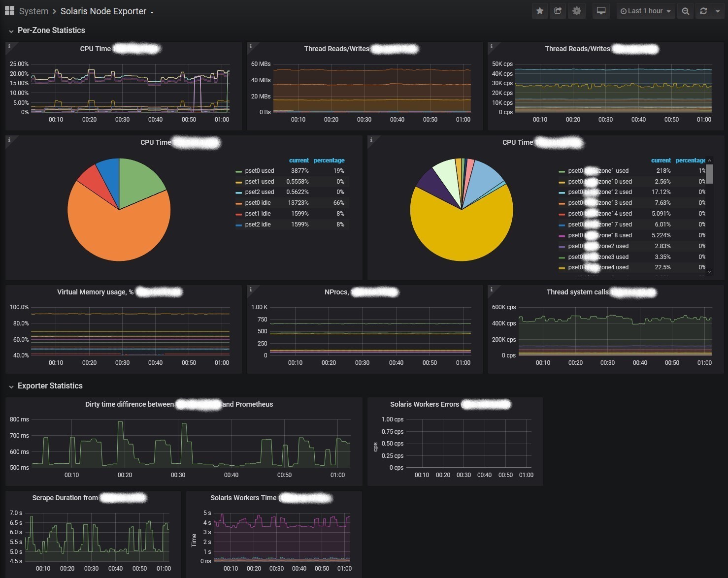
Task: Select zone4 used legend entry
Action: (x=598, y=267)
